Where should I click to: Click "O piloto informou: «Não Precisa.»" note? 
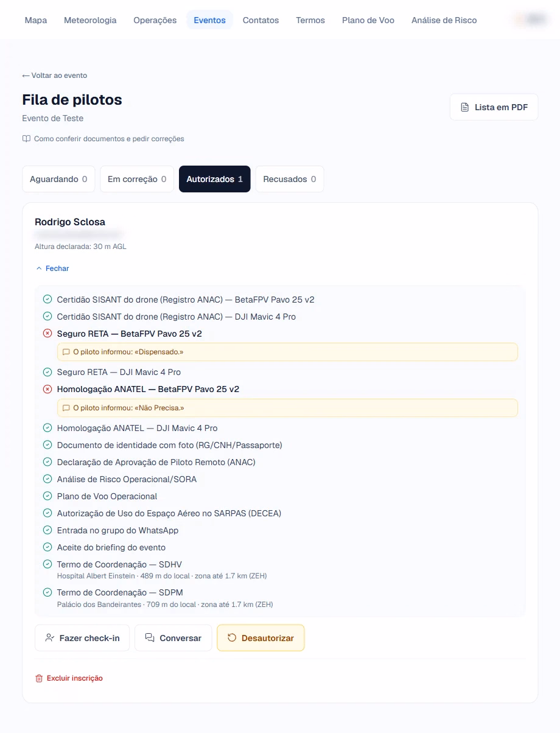(x=287, y=408)
